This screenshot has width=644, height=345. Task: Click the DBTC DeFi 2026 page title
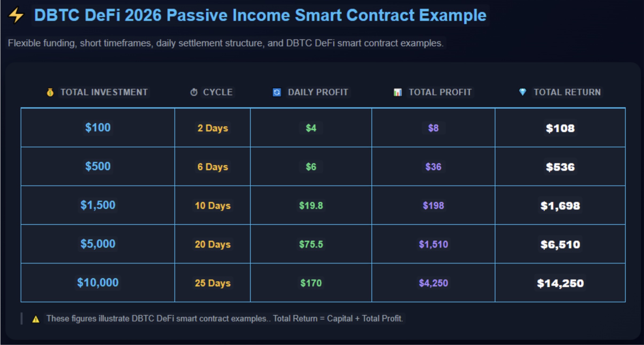tap(260, 15)
